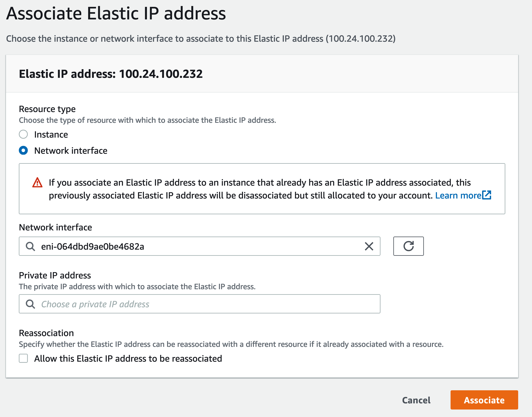Clear the selected network interface with the X
This screenshot has width=532, height=417.
[x=369, y=246]
